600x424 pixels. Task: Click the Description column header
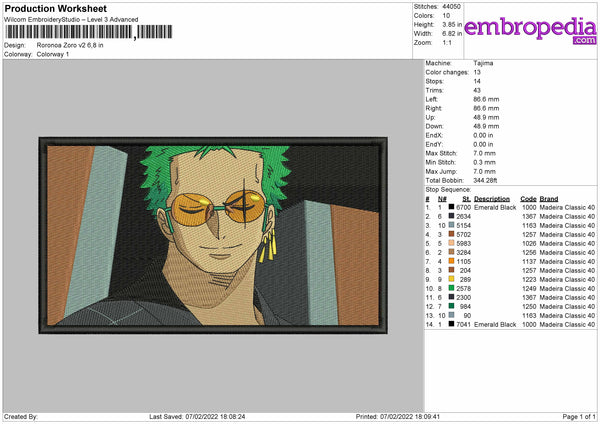pyautogui.click(x=492, y=199)
